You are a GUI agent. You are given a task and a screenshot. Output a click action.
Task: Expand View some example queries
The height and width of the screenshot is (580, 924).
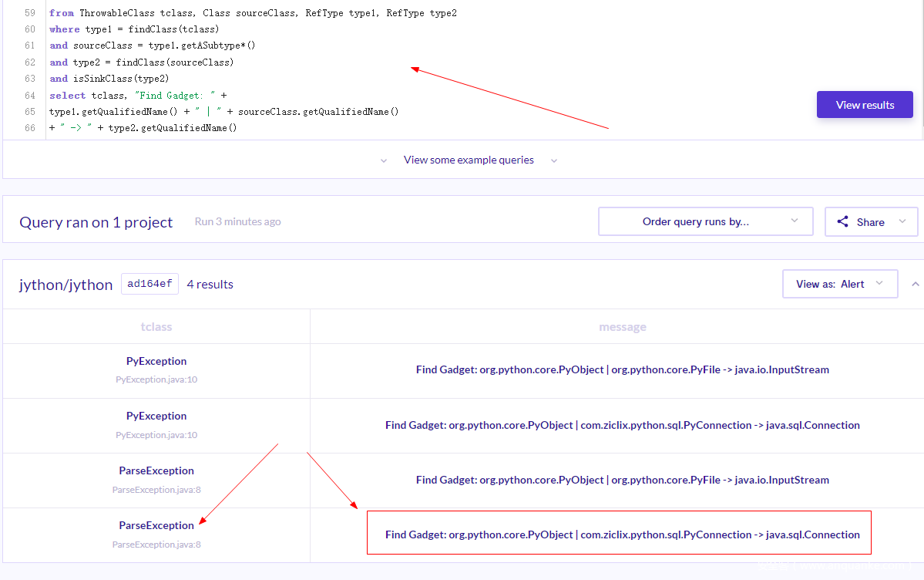469,160
